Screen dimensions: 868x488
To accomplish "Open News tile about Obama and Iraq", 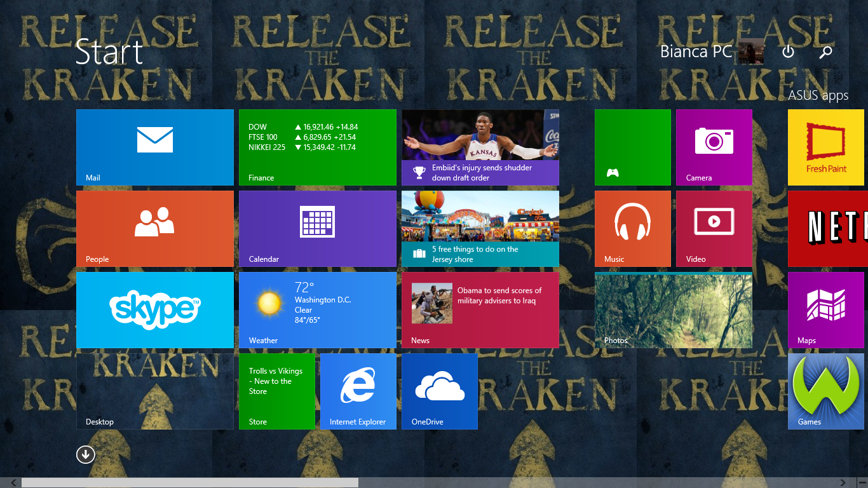I will [x=480, y=310].
